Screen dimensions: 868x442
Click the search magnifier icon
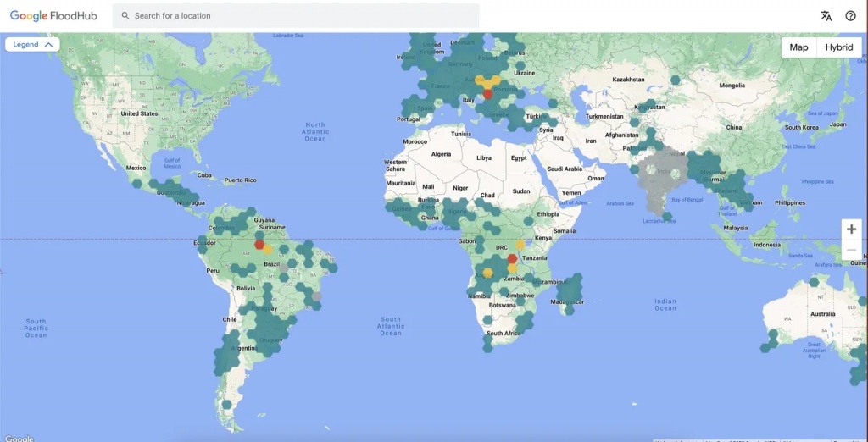point(125,16)
